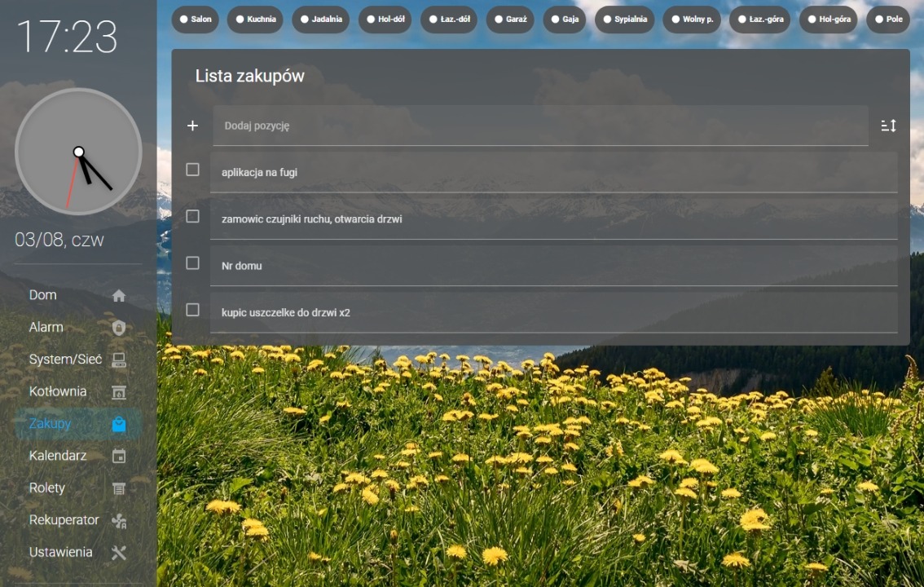Screen dimensions: 924x587
Task: Check off 'kupic uszczelke do drzwi x2'
Action: pyautogui.click(x=192, y=310)
